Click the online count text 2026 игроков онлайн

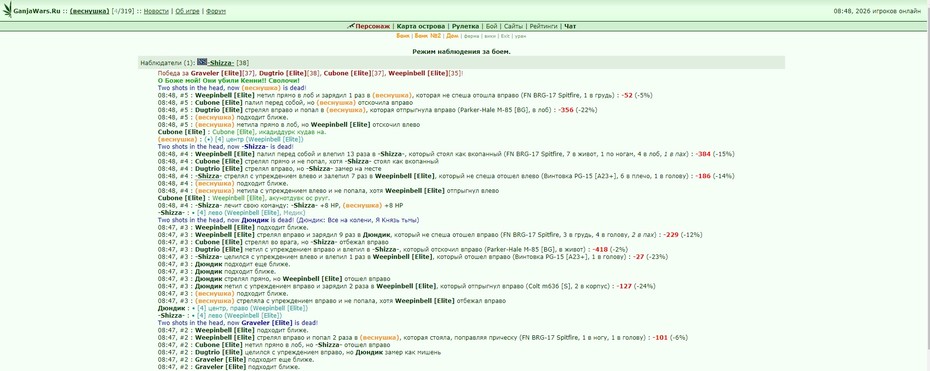889,11
